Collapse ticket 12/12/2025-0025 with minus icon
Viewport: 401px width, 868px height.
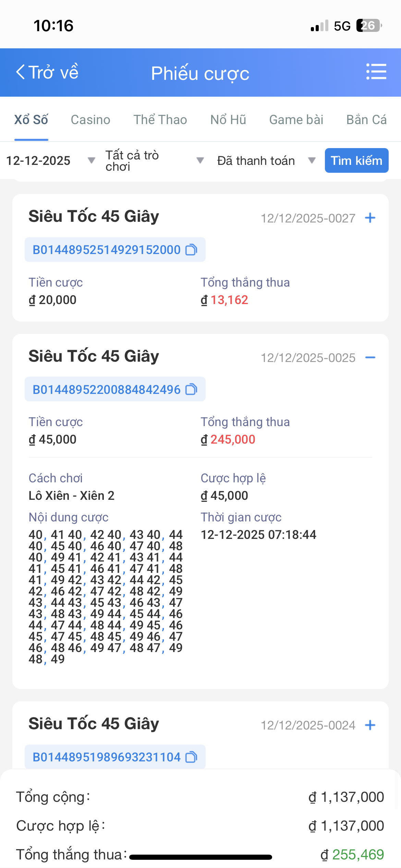[370, 358]
